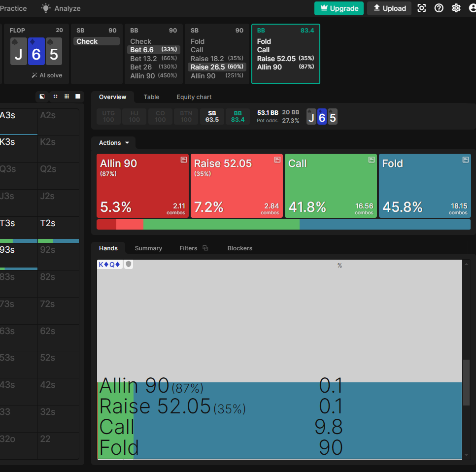Click the shield icon next to K♦Q♦

pos(129,265)
